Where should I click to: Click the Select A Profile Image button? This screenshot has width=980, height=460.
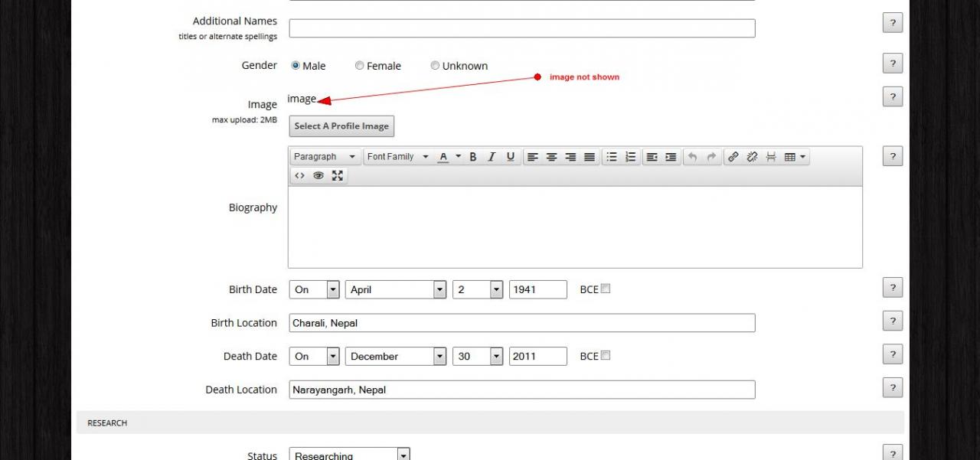click(341, 126)
